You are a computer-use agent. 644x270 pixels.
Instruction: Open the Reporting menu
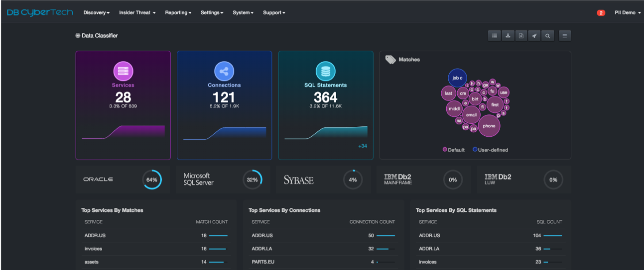pyautogui.click(x=178, y=12)
